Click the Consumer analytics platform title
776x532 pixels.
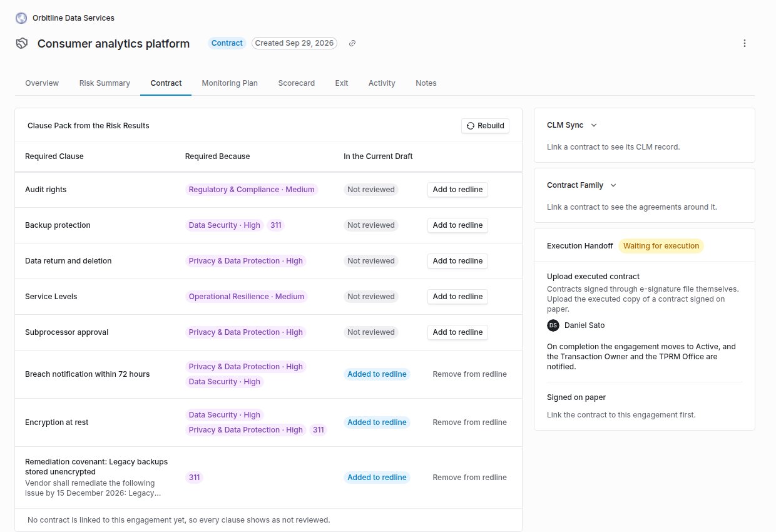[x=113, y=43]
